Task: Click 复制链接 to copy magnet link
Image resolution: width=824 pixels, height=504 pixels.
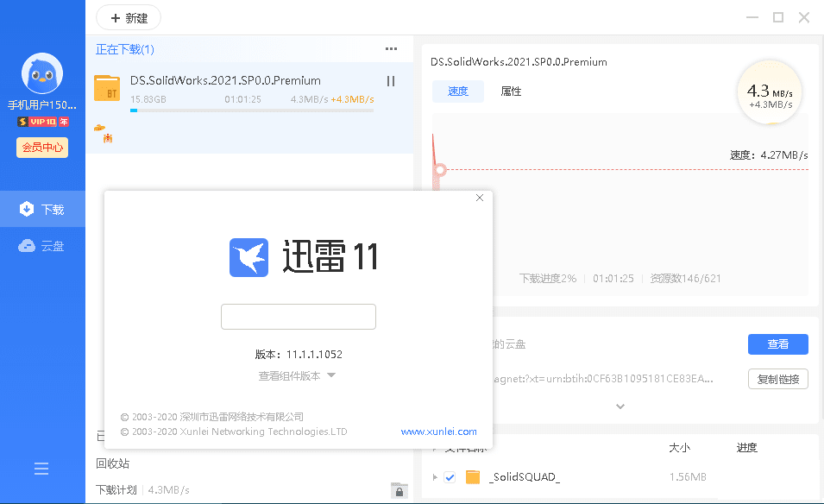Action: 777,379
